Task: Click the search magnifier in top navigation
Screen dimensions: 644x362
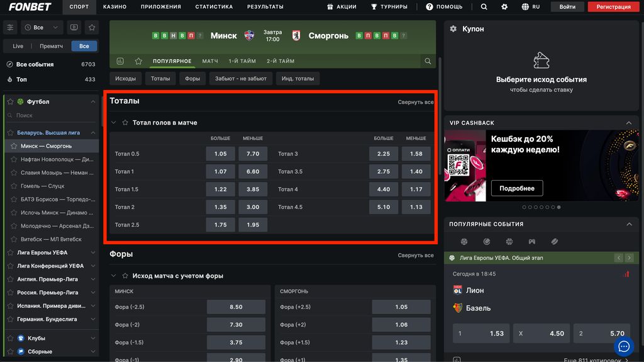Action: pyautogui.click(x=484, y=7)
